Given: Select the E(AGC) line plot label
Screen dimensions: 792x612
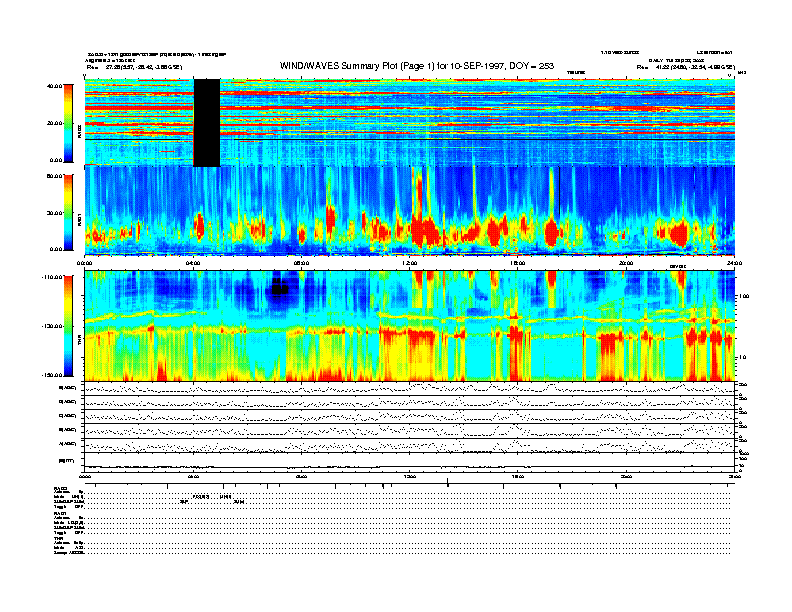Looking at the screenshot, I should [x=68, y=388].
